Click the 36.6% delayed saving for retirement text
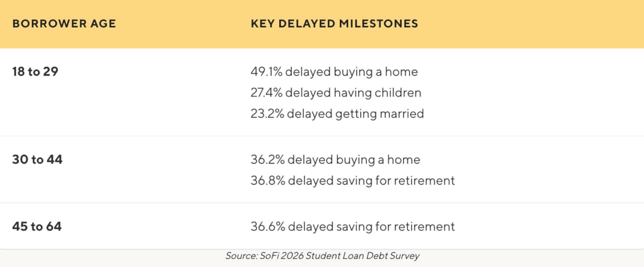 coord(352,226)
